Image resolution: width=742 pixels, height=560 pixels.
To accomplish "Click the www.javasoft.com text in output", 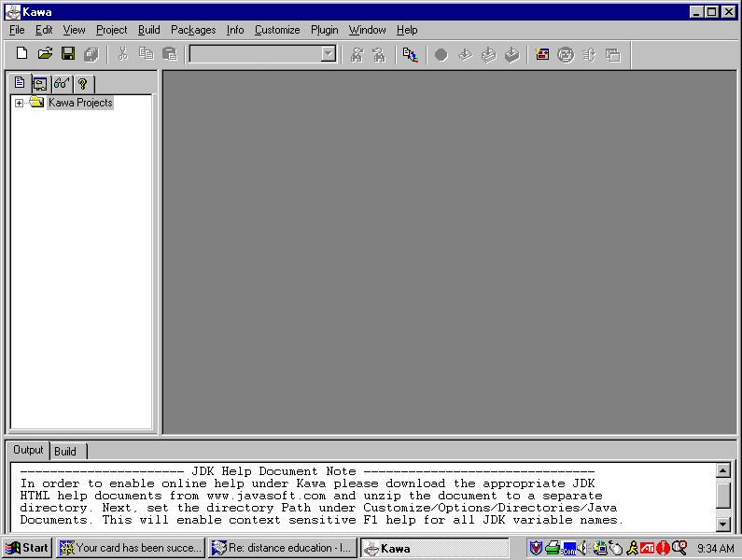I will point(266,496).
